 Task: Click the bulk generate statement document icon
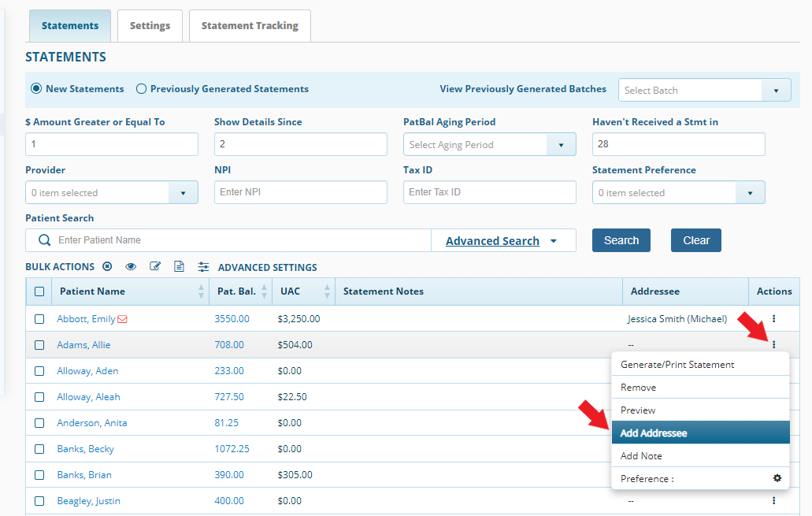179,266
